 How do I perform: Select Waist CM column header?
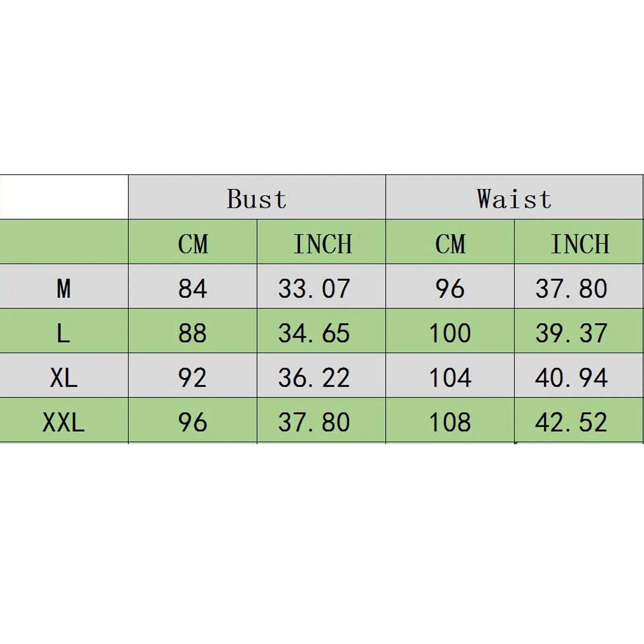pyautogui.click(x=450, y=242)
